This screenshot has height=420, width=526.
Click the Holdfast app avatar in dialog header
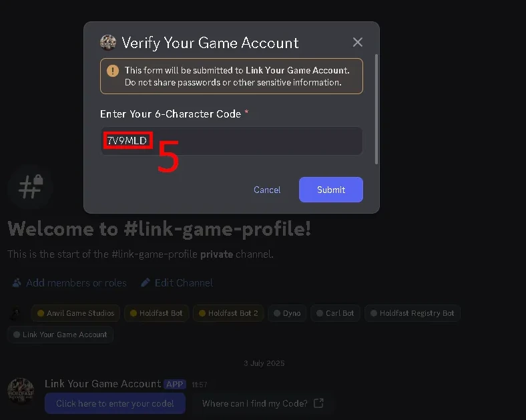(x=108, y=43)
